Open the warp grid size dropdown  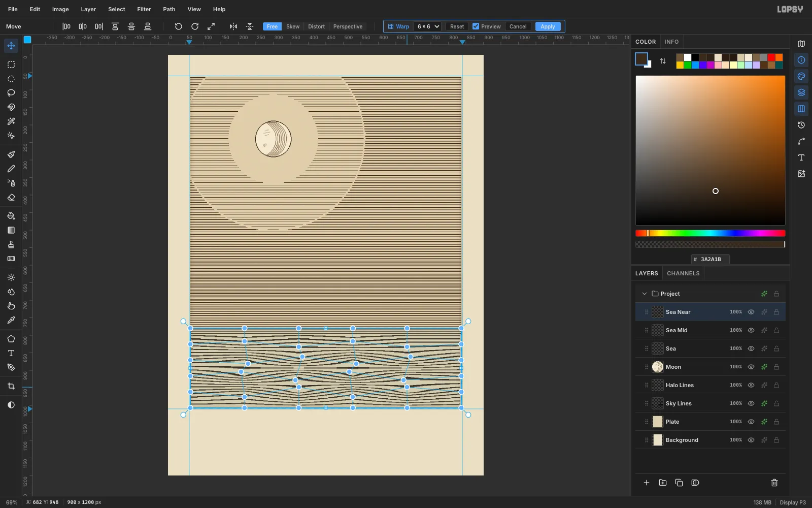(x=428, y=26)
